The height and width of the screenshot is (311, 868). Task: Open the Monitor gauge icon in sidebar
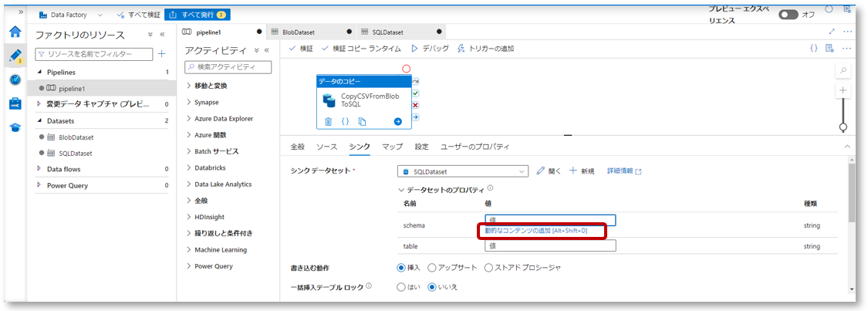[x=15, y=79]
